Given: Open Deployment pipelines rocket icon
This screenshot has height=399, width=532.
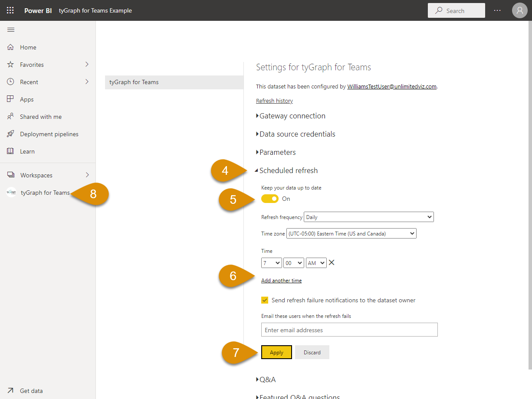Looking at the screenshot, I should coord(11,134).
